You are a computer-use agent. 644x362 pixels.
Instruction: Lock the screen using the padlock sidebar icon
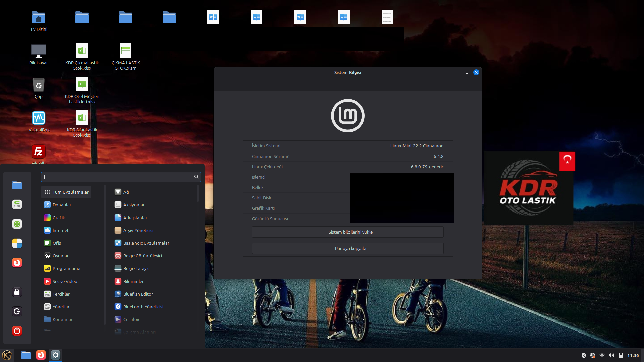(x=17, y=292)
